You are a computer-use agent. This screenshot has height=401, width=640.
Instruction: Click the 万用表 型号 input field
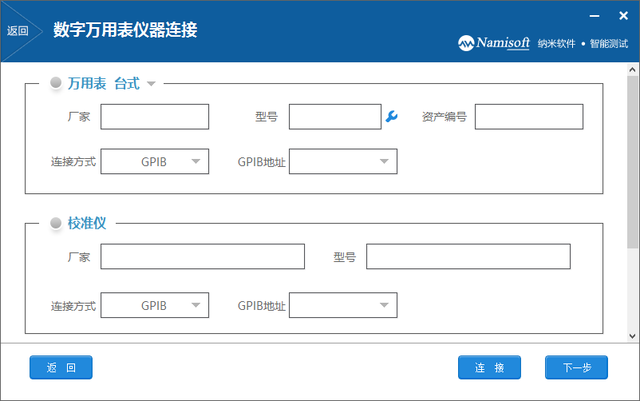pyautogui.click(x=335, y=117)
